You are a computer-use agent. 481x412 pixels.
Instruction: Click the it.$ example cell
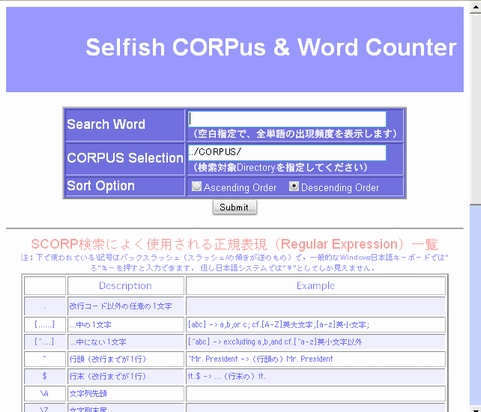316,376
